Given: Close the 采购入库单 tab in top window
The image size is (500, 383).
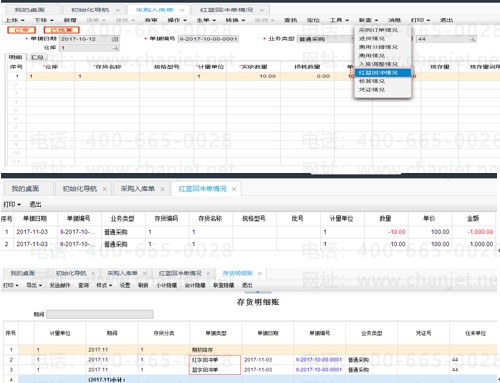Looking at the screenshot, I should 182,10.
